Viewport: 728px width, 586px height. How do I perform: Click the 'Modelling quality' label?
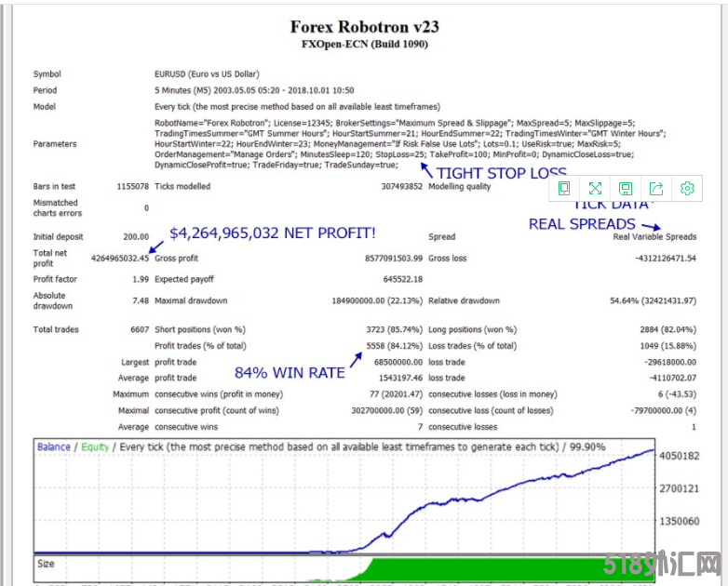pyautogui.click(x=459, y=187)
